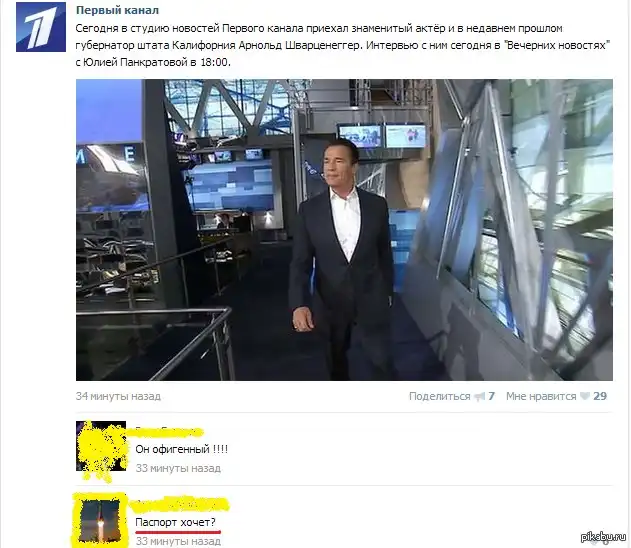Click the post timestamp 34 минуты назад

pyautogui.click(x=118, y=396)
